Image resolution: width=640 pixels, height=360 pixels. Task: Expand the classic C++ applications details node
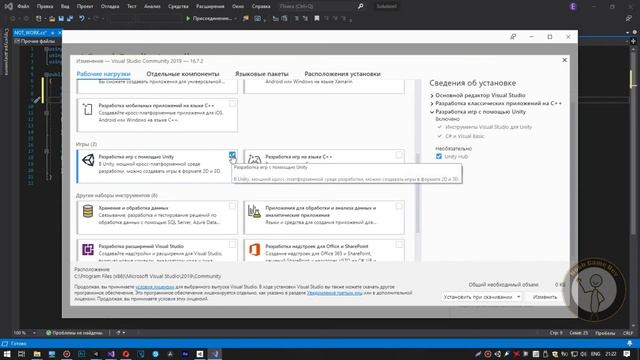[x=432, y=103]
